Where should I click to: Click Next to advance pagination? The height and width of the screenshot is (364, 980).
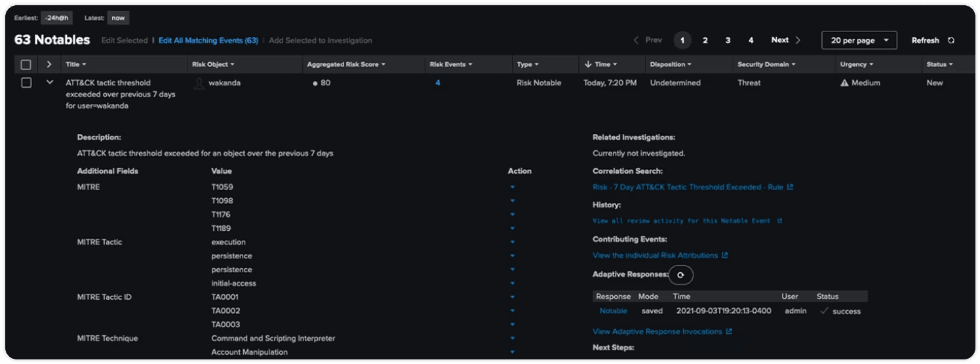(785, 41)
